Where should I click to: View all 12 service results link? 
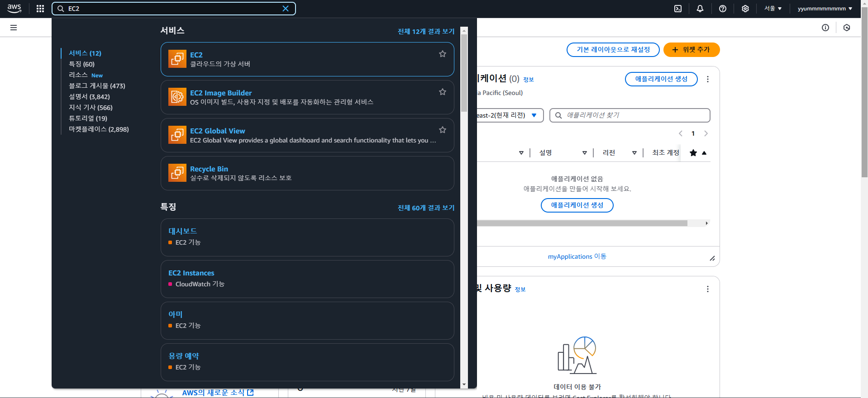pyautogui.click(x=426, y=31)
